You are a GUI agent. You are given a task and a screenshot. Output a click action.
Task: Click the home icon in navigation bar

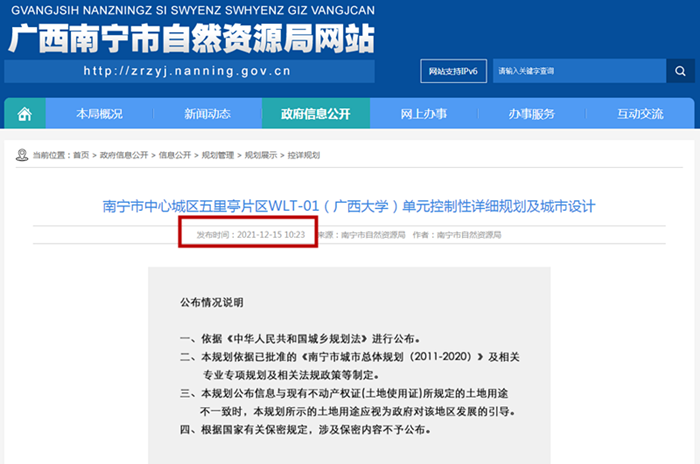(x=25, y=114)
